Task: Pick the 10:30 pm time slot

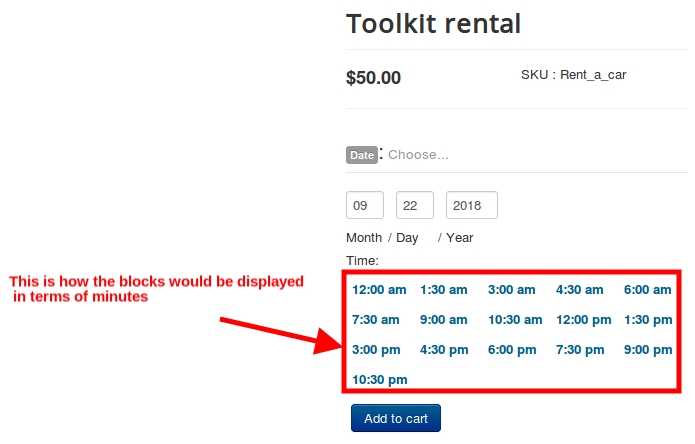Action: [x=380, y=380]
